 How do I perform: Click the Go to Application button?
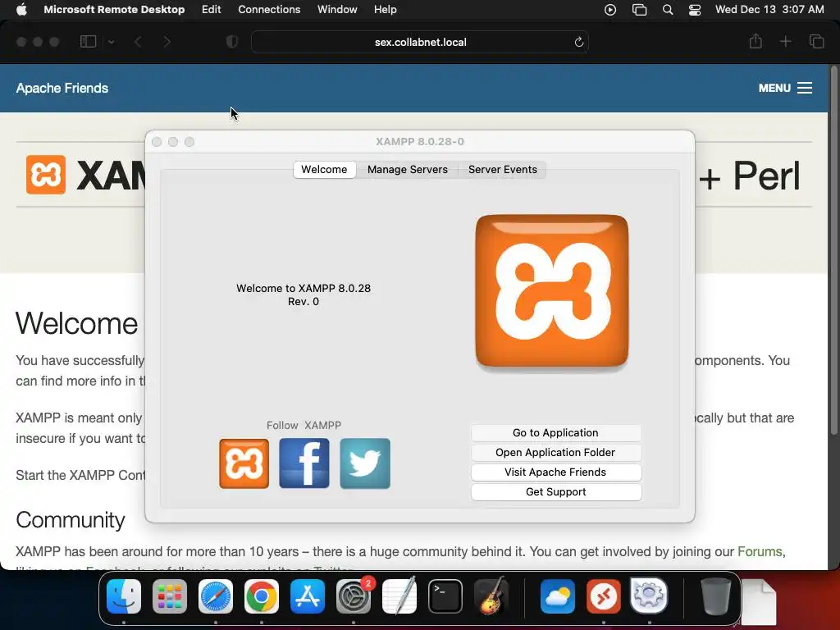[x=555, y=433]
